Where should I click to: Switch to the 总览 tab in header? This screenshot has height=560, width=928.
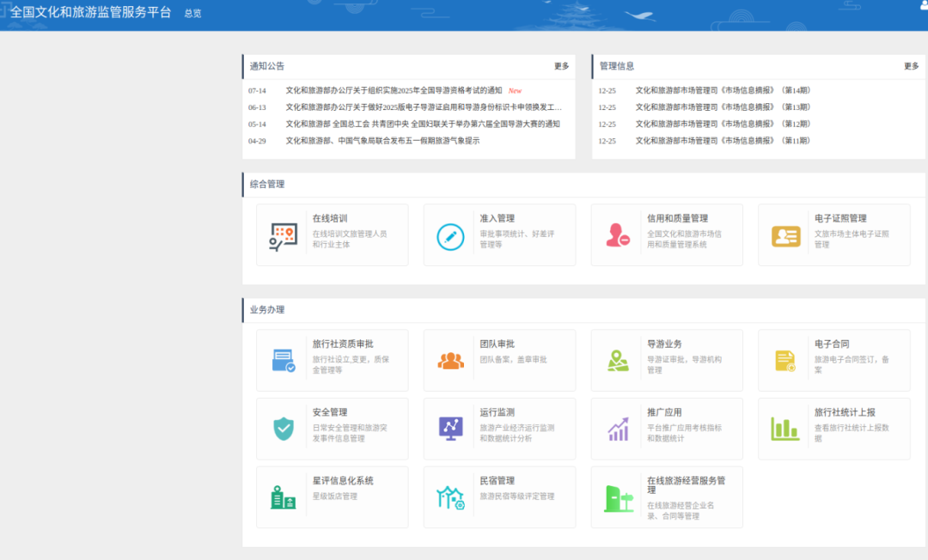pyautogui.click(x=192, y=14)
